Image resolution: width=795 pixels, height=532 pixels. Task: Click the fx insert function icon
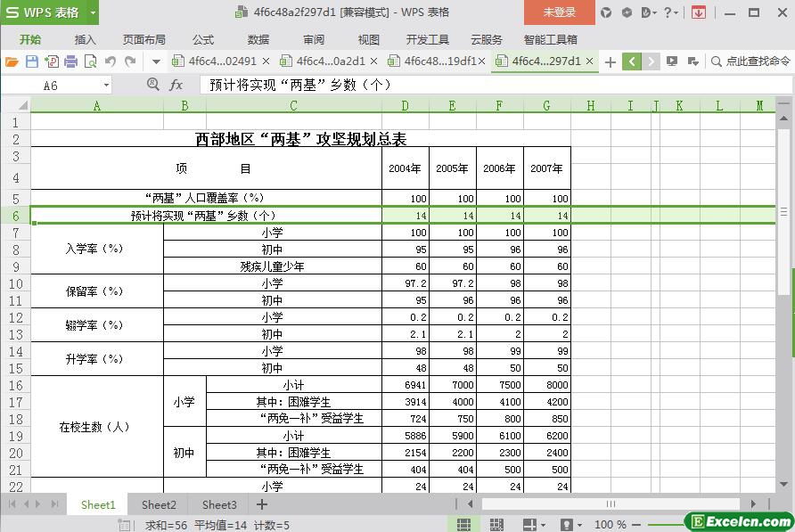click(x=176, y=85)
